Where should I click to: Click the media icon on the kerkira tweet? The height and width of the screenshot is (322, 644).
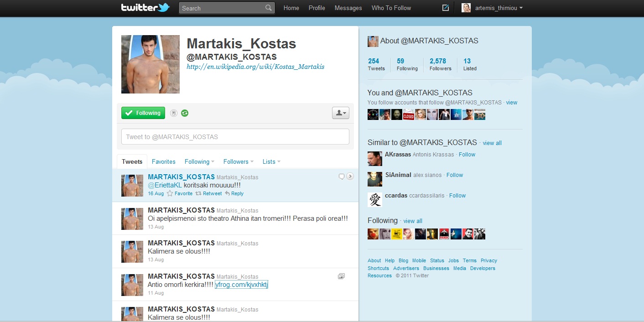(x=341, y=276)
